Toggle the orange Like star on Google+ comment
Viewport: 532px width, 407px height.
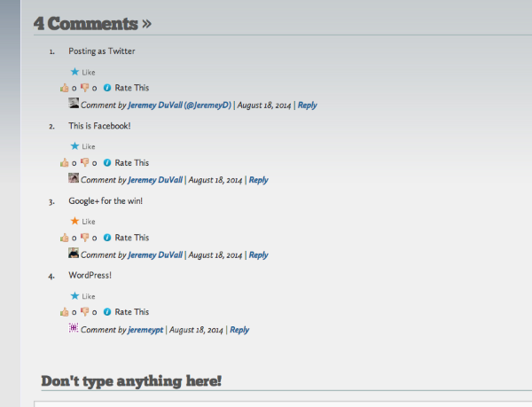(x=75, y=221)
